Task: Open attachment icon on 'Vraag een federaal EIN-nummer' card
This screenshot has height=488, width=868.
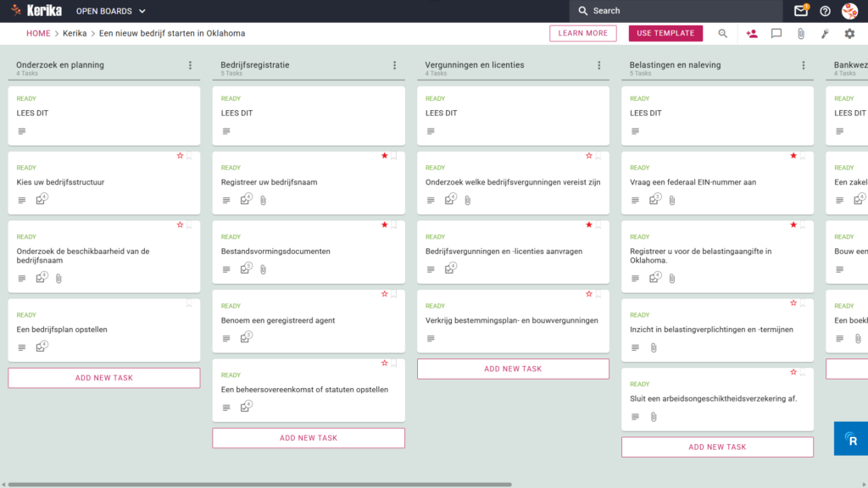Action: 672,200
